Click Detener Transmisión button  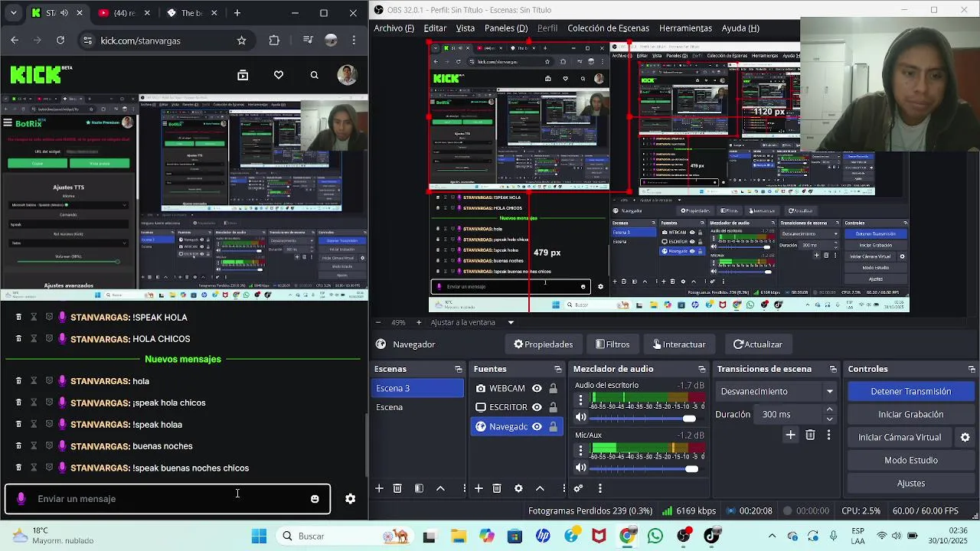[x=910, y=391]
